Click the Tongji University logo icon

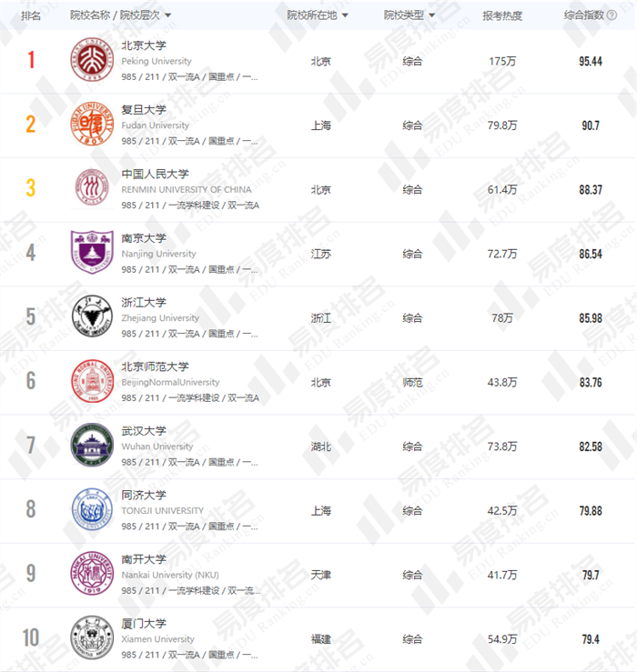92,511
